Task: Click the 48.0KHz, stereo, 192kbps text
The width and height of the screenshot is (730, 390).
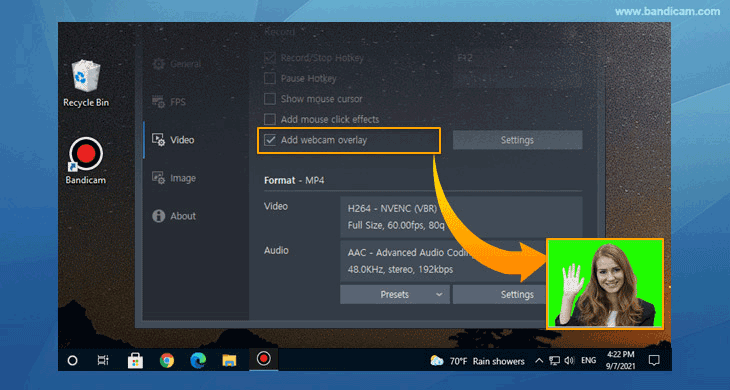Action: coord(400,269)
